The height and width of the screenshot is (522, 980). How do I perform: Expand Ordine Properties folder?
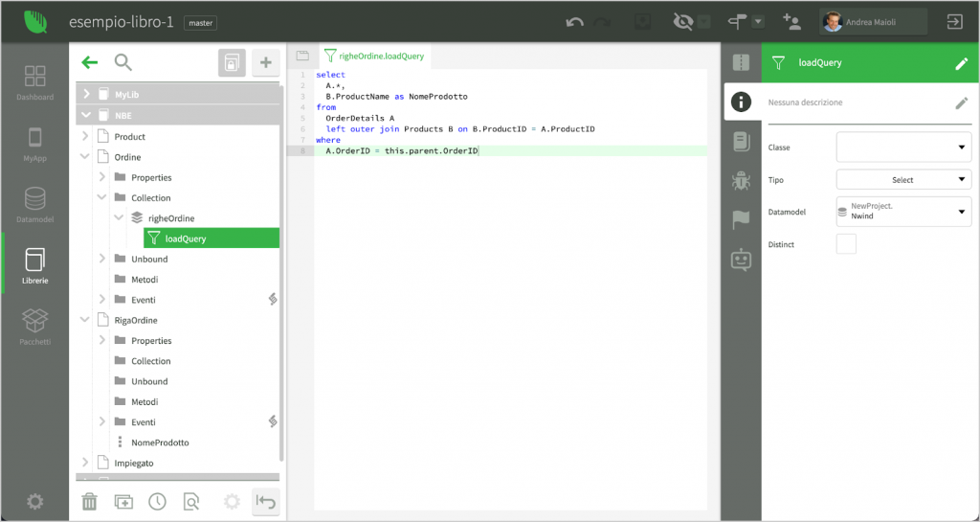point(102,177)
